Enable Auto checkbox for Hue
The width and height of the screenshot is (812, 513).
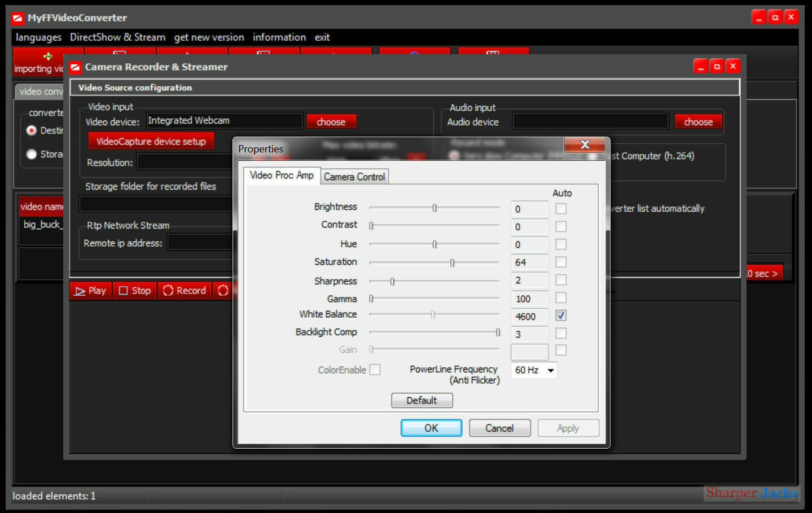point(561,244)
